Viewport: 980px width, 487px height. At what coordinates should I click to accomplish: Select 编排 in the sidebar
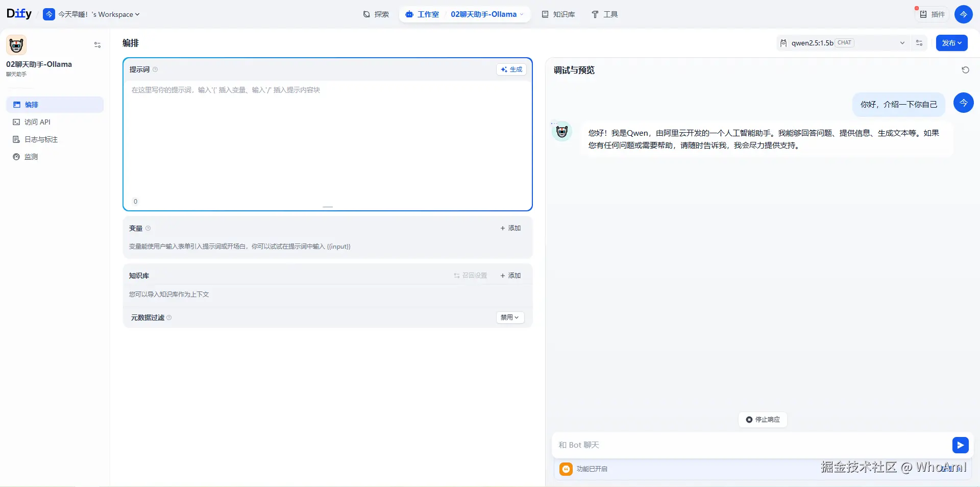pos(55,105)
